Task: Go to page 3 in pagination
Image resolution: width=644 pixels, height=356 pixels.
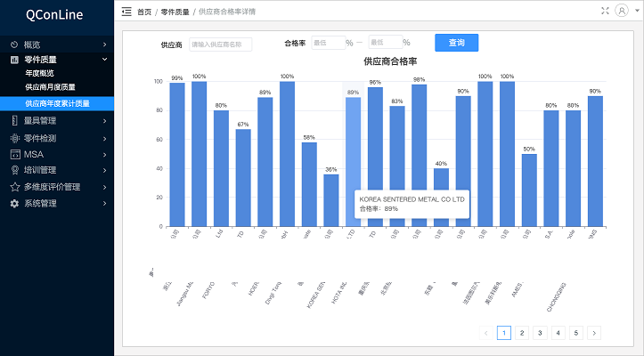Action: (538, 333)
